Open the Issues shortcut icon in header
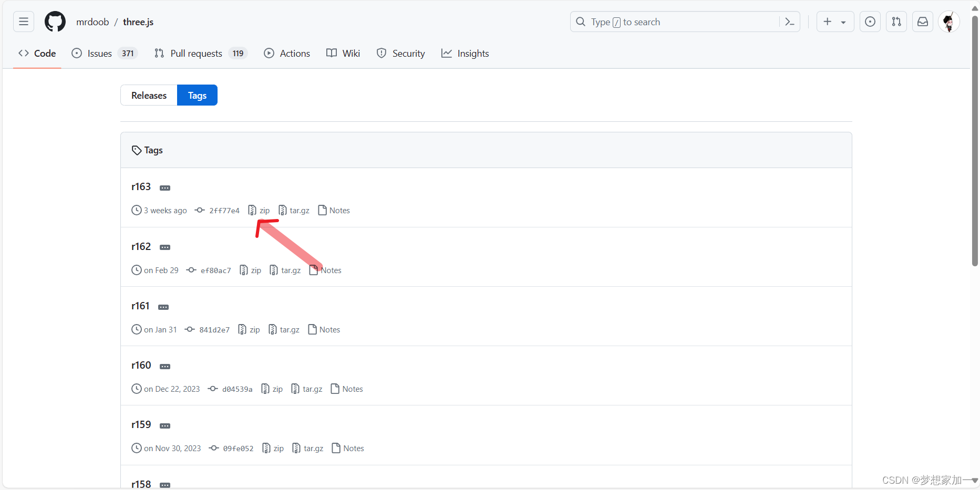Viewport: 980px width, 490px height. pos(870,22)
